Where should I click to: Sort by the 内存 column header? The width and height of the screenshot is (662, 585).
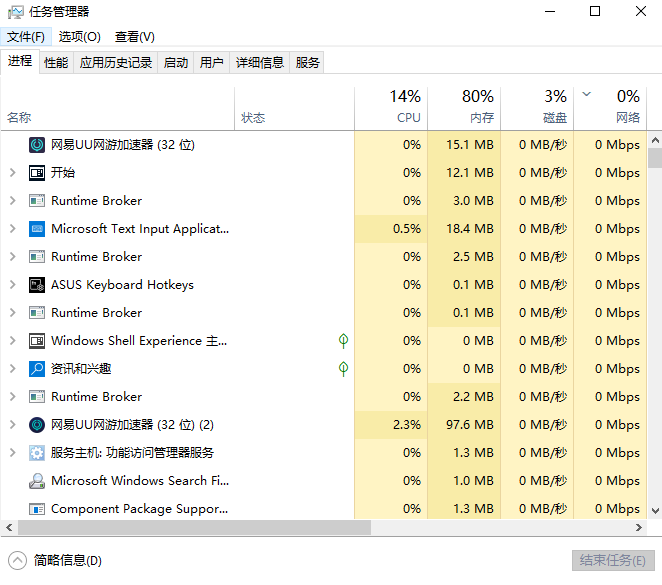(464, 108)
